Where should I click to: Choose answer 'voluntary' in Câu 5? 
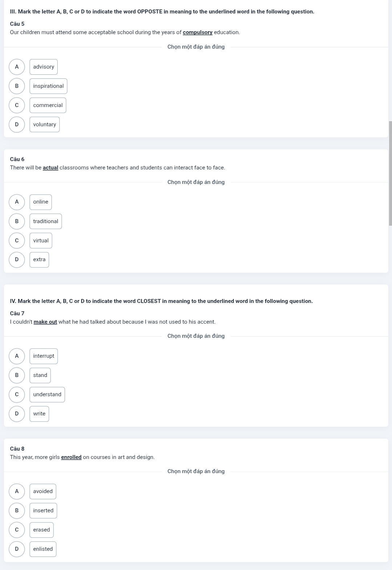coord(45,124)
